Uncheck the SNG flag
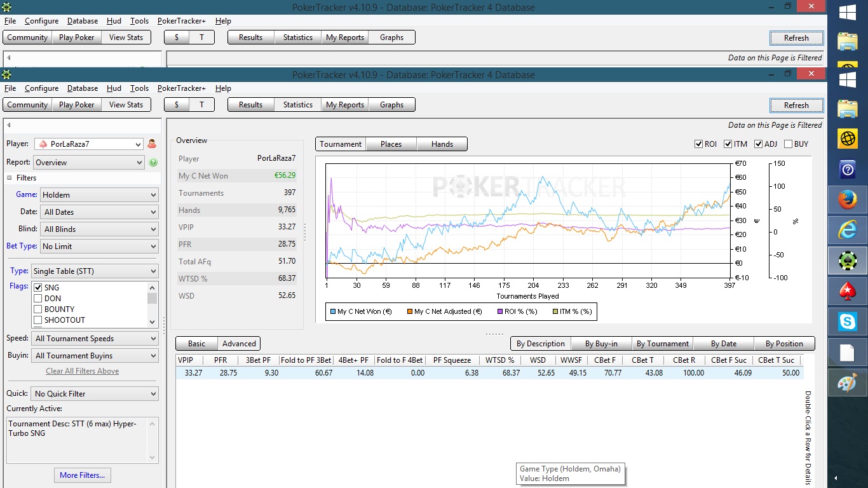The height and width of the screenshot is (488, 868). 38,288
